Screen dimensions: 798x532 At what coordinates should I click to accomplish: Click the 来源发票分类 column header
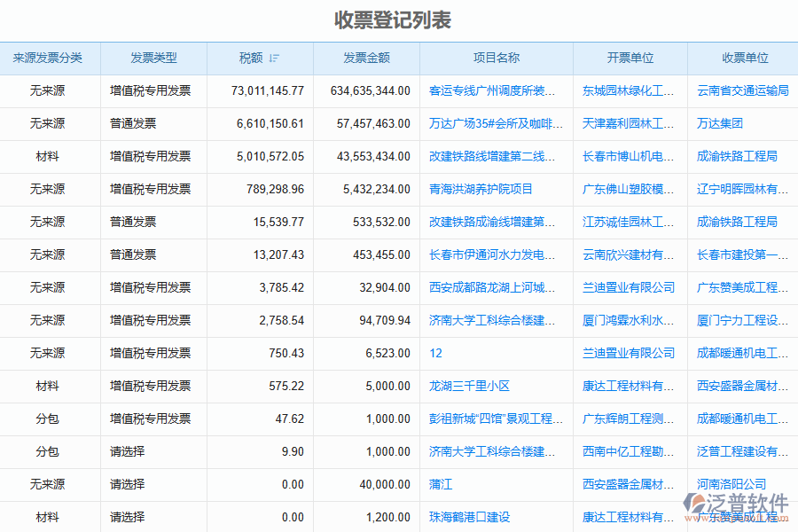tap(48, 59)
